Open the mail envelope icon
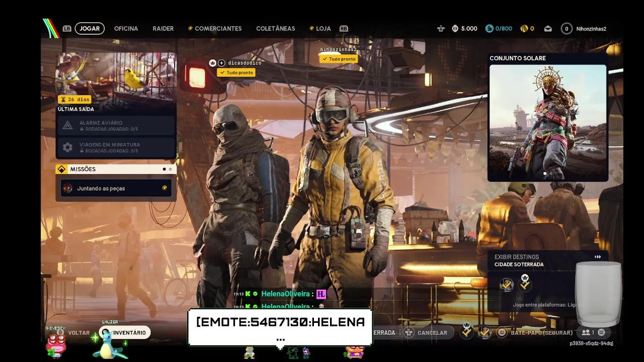The image size is (644, 362). point(548,29)
